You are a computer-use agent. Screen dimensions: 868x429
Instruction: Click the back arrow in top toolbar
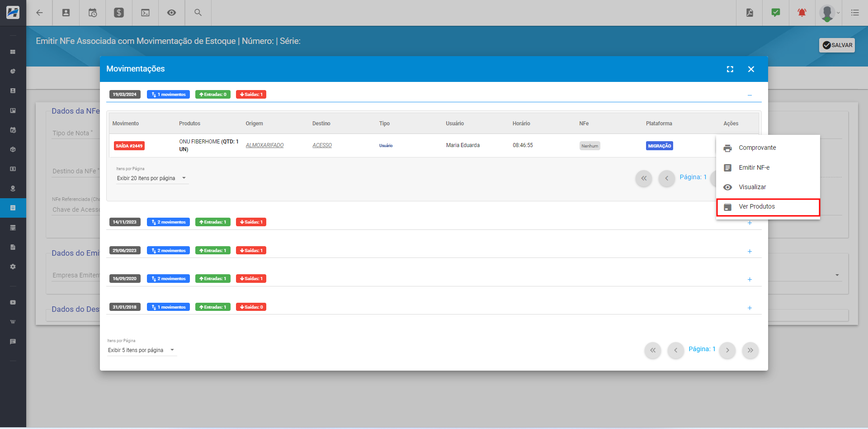click(x=39, y=13)
